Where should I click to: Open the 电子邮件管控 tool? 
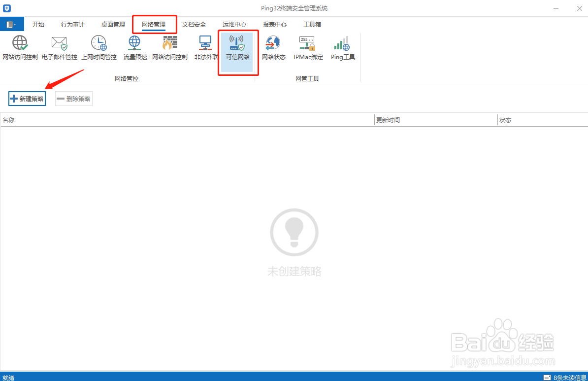[x=59, y=48]
